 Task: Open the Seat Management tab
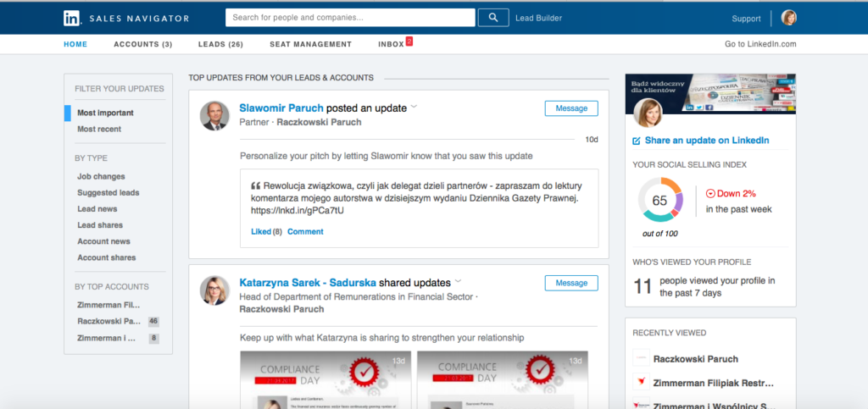coord(310,44)
